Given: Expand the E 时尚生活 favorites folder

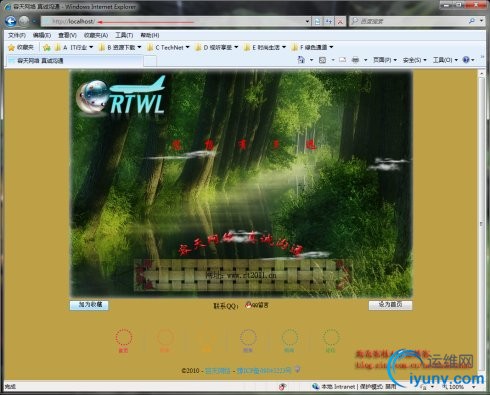Looking at the screenshot, I should pos(265,48).
